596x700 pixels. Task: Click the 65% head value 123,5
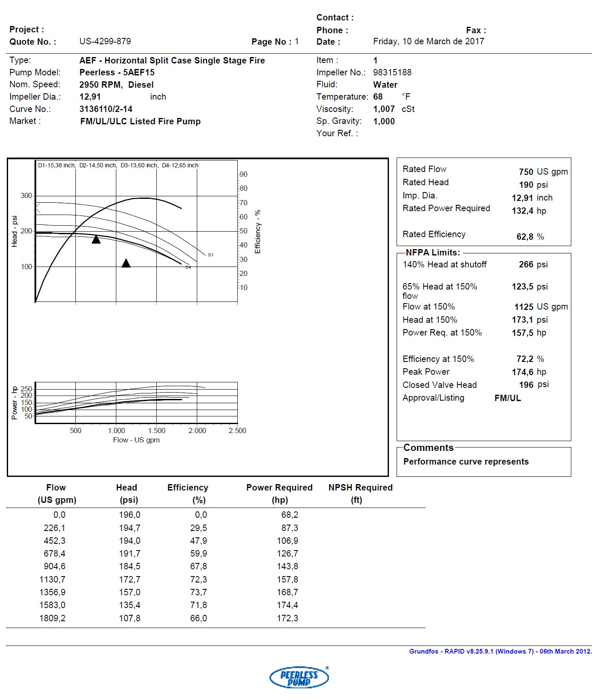[x=523, y=287]
